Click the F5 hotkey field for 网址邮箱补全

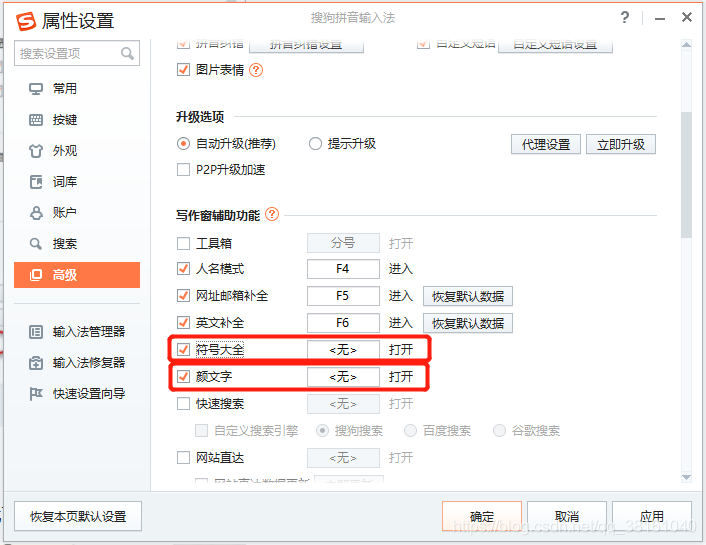click(343, 296)
